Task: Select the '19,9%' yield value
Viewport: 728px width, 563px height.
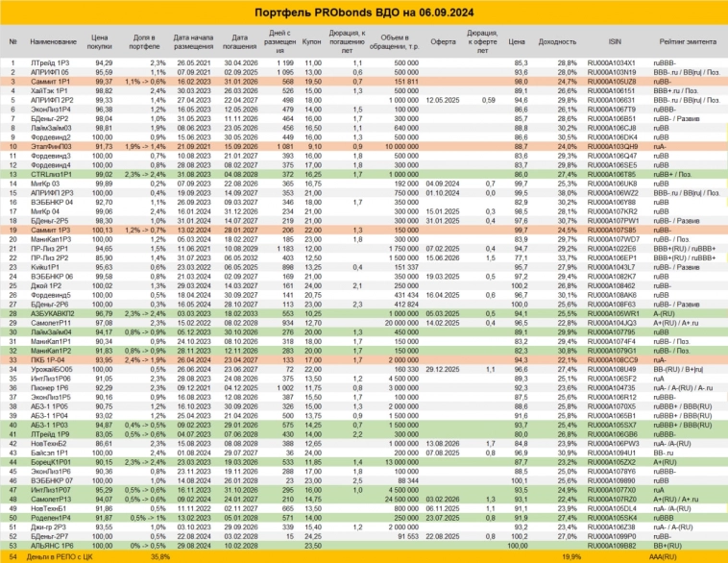Action: (x=571, y=556)
